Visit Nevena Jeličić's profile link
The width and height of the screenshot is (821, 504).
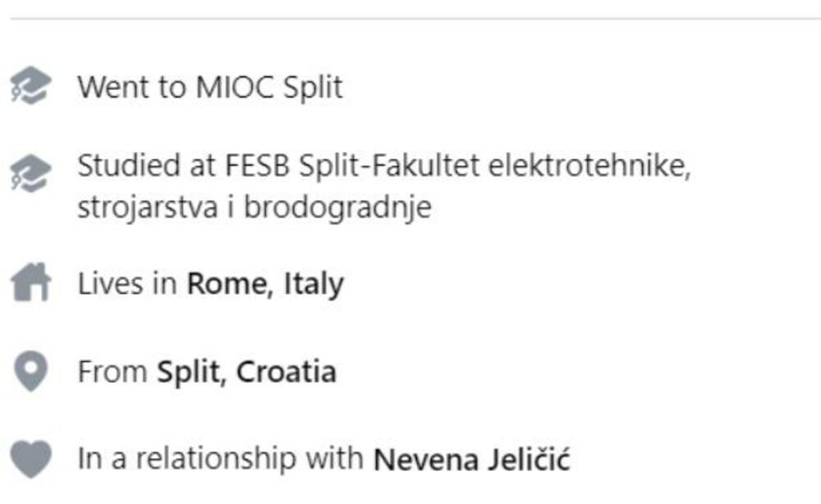tap(471, 459)
